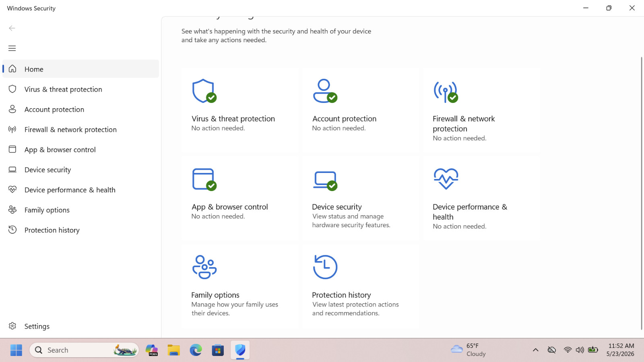The height and width of the screenshot is (362, 644).
Task: Click the Settings gear icon
Action: (12, 326)
